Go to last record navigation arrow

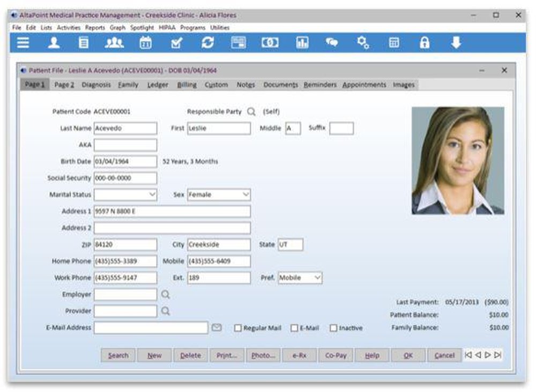[x=498, y=355]
